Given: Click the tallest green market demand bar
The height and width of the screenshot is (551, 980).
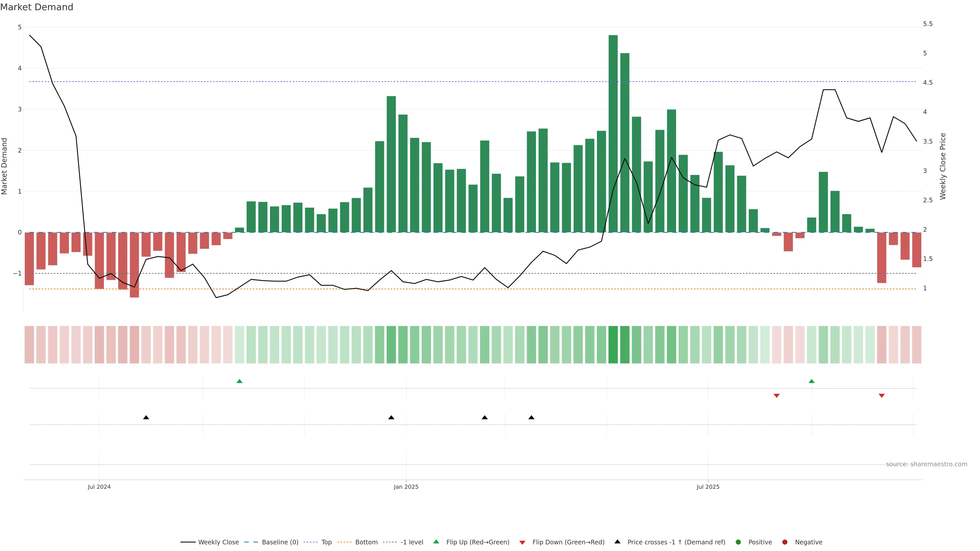Looking at the screenshot, I should point(613,133).
